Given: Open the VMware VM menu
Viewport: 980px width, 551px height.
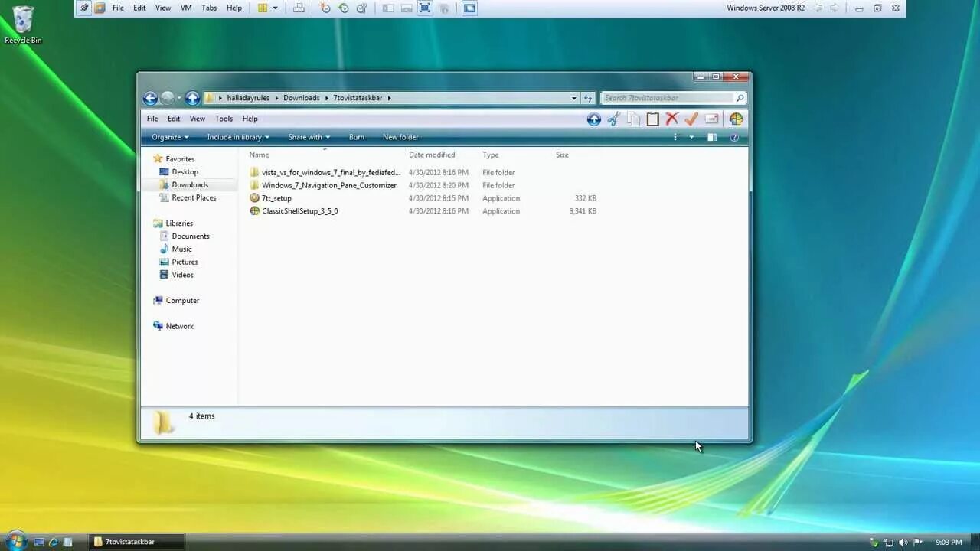Looking at the screenshot, I should [186, 8].
